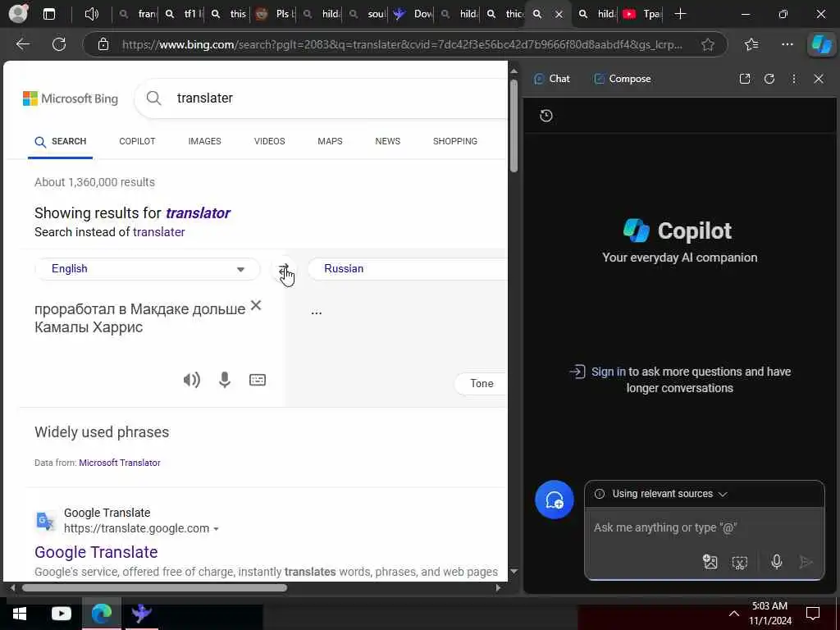840x630 pixels.
Task: Click the horizontal page scrollbar thumb
Action: (x=154, y=587)
